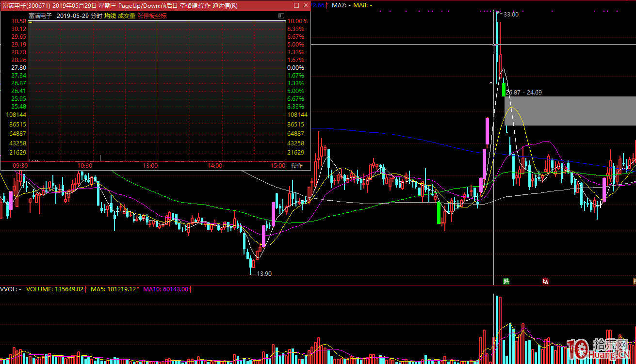Click the 10:30 time axis label
Image resolution: width=636 pixels, height=364 pixels.
pos(85,166)
